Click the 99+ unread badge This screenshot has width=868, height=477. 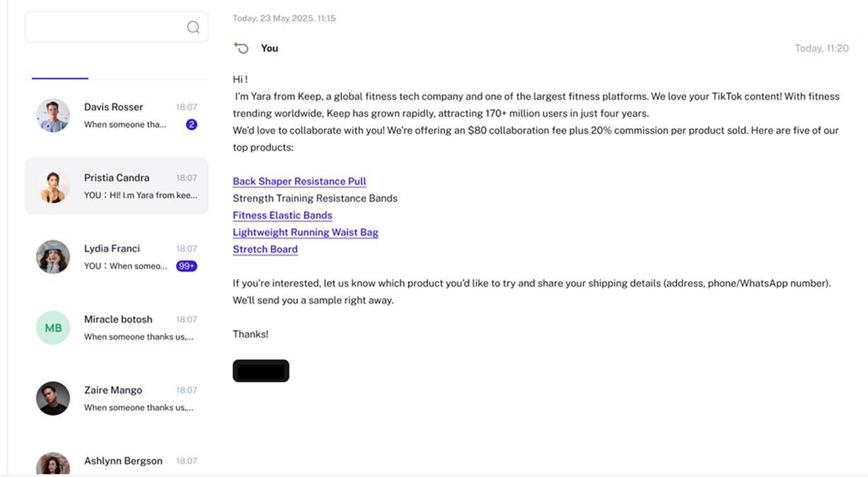click(187, 266)
